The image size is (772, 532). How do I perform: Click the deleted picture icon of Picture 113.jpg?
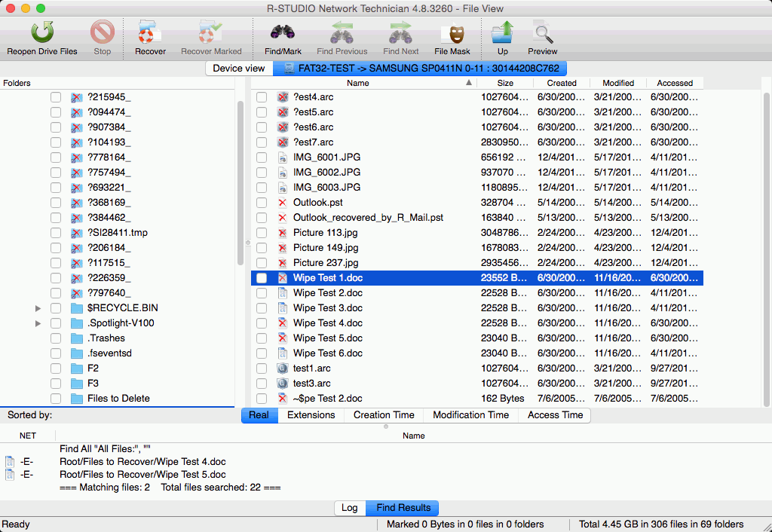point(283,233)
